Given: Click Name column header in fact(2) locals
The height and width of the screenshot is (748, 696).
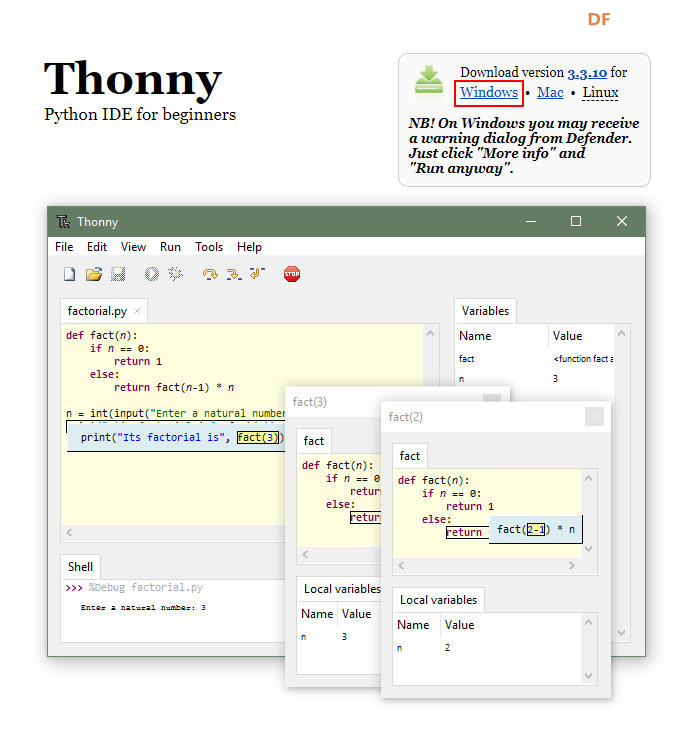Looking at the screenshot, I should tap(416, 625).
